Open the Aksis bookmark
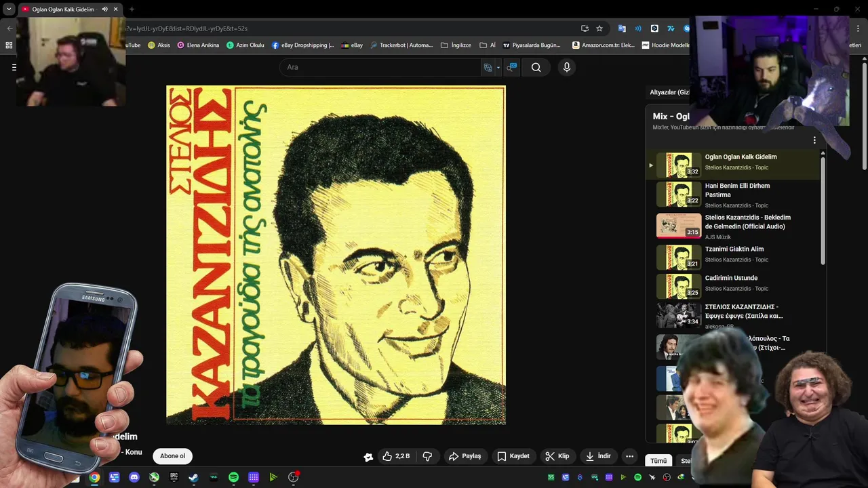This screenshot has width=868, height=488. (x=159, y=45)
